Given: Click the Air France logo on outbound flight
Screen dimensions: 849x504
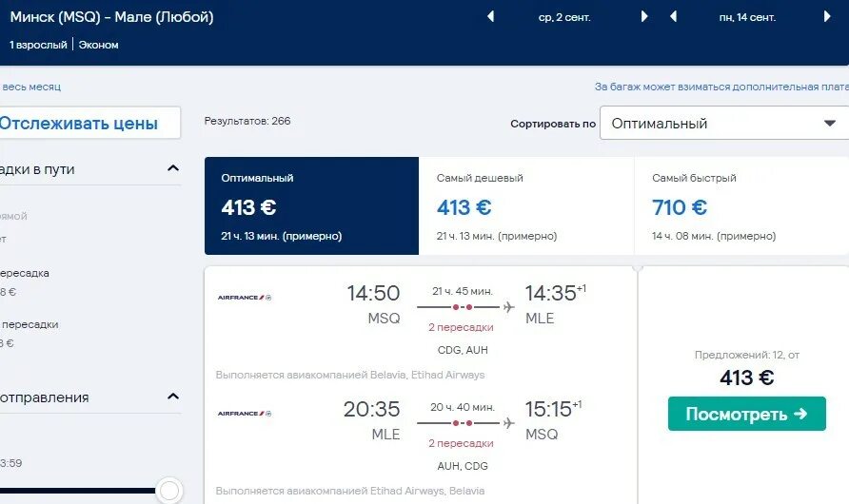Looking at the screenshot, I should (245, 298).
